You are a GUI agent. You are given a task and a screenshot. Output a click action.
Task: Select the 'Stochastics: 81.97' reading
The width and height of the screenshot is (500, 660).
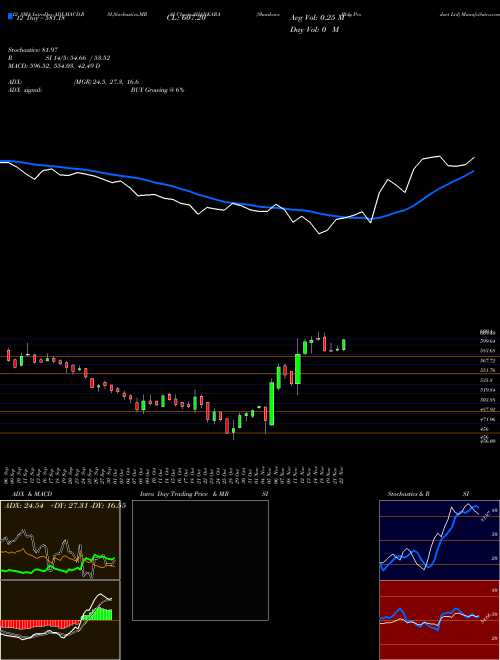click(x=32, y=50)
